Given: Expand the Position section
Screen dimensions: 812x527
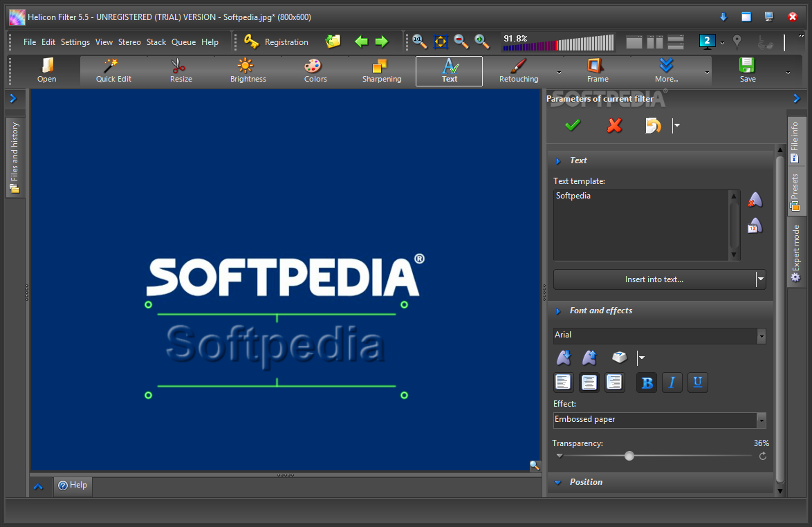Looking at the screenshot, I should point(586,482).
